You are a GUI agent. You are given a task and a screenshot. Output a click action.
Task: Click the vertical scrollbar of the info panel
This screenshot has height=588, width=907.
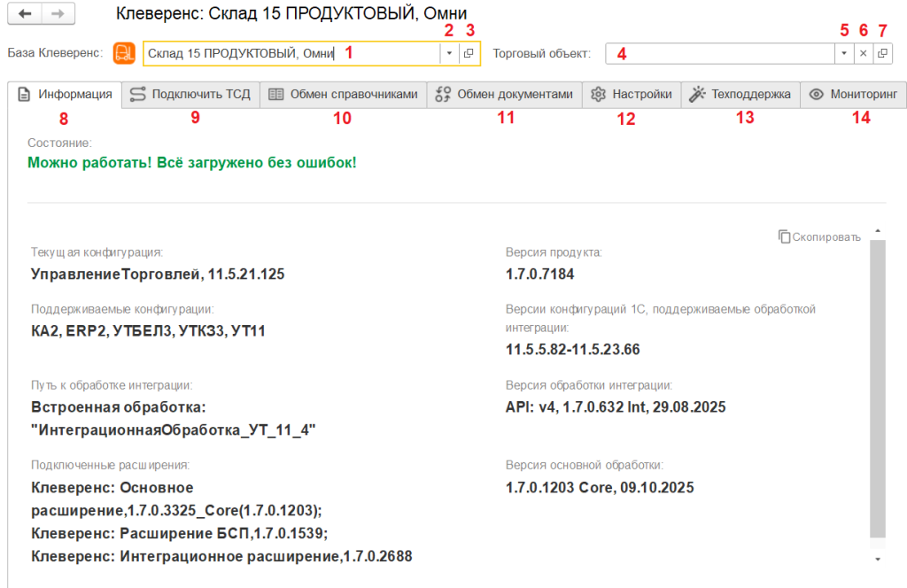(877, 390)
